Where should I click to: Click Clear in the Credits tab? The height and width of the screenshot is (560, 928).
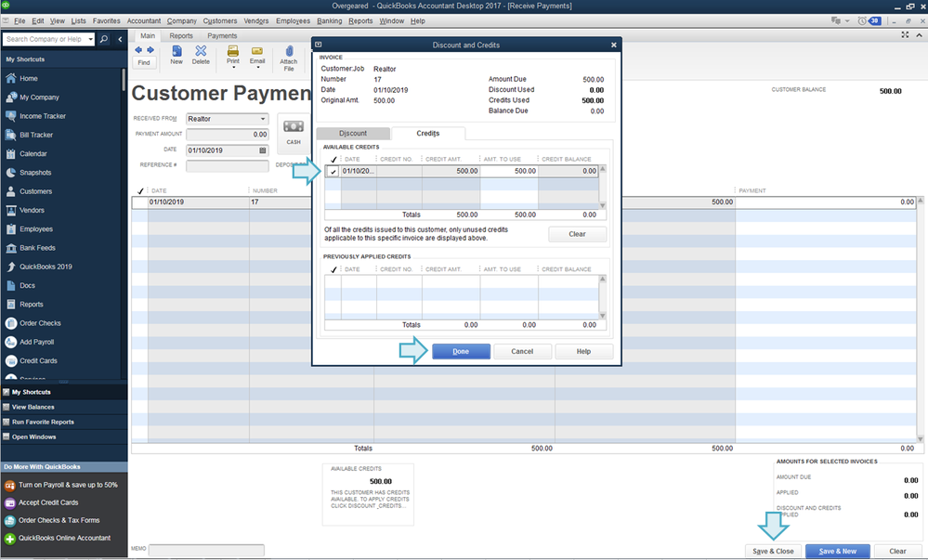tap(577, 234)
